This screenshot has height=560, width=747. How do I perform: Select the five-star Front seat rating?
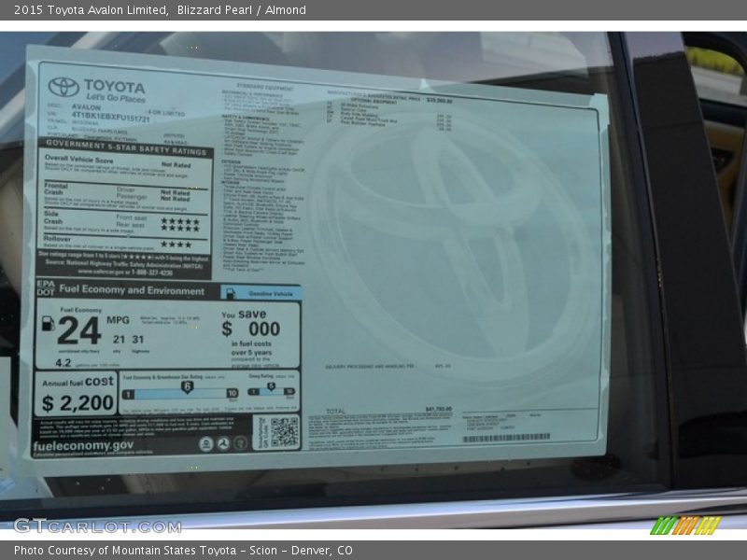click(x=179, y=222)
